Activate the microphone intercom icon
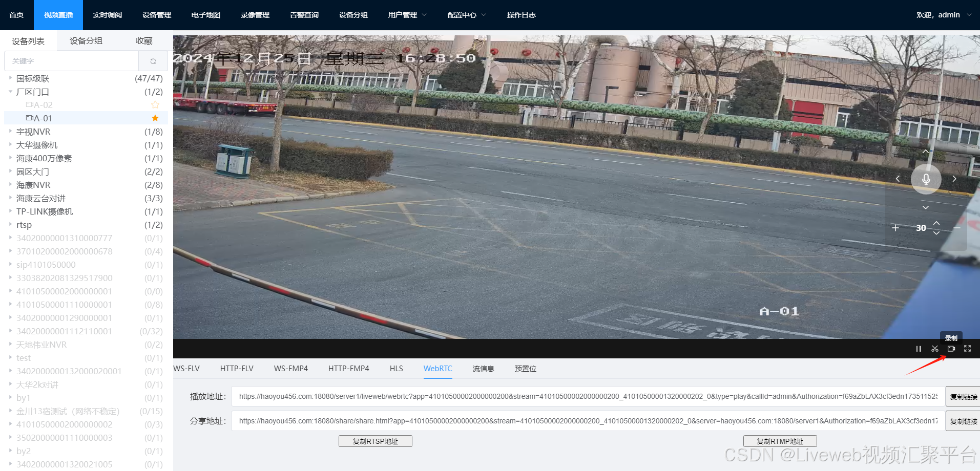The image size is (980, 471). tap(925, 179)
